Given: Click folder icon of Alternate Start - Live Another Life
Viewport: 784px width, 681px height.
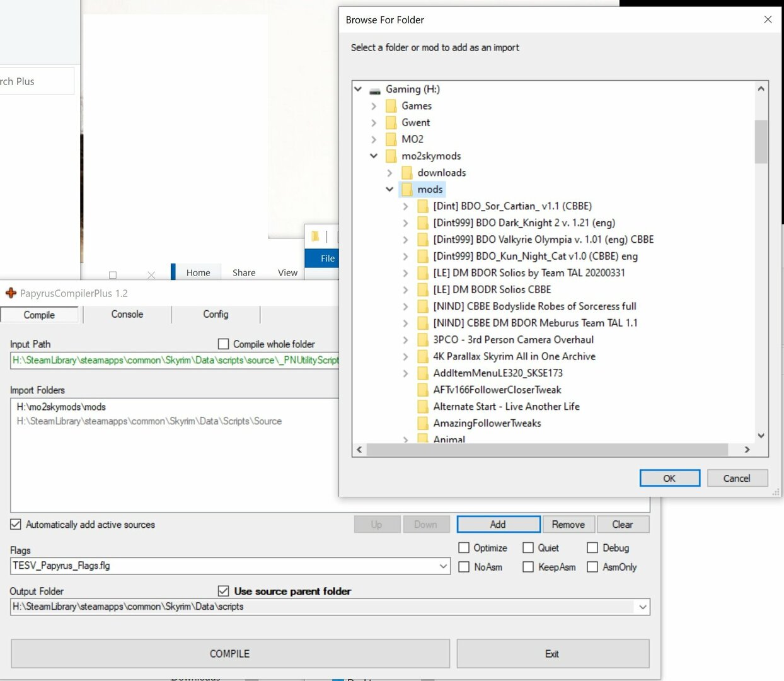Looking at the screenshot, I should pyautogui.click(x=422, y=407).
